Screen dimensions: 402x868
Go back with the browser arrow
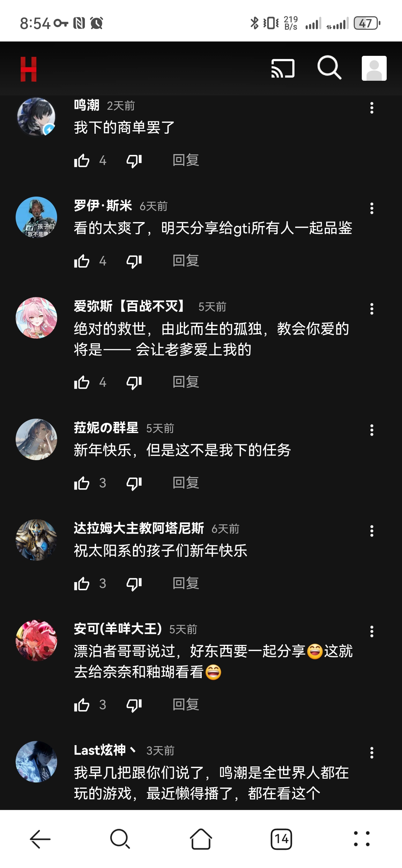[x=40, y=839]
